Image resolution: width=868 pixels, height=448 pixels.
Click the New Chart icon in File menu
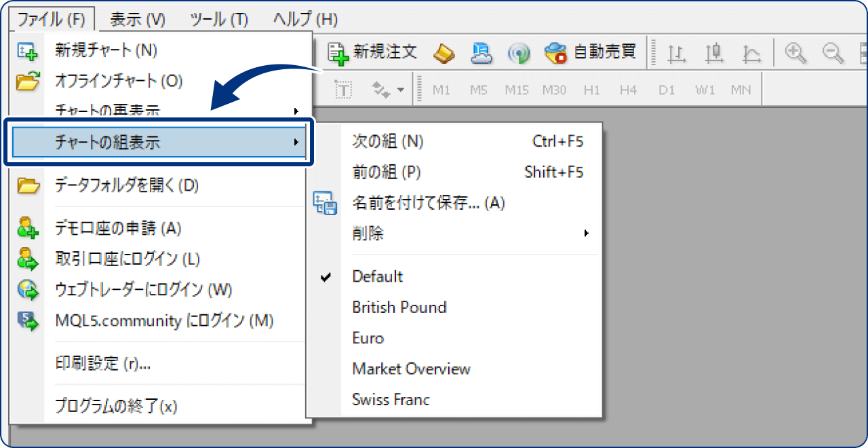[x=27, y=51]
